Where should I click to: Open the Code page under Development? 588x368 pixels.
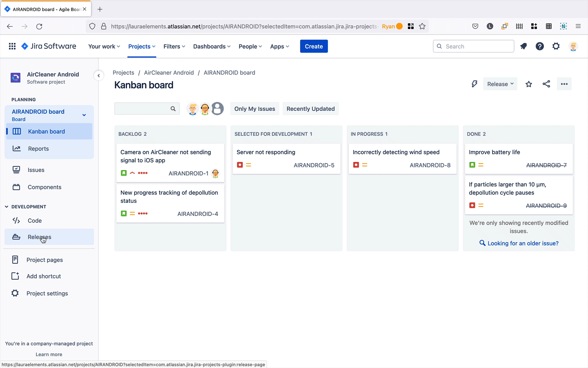(x=35, y=220)
